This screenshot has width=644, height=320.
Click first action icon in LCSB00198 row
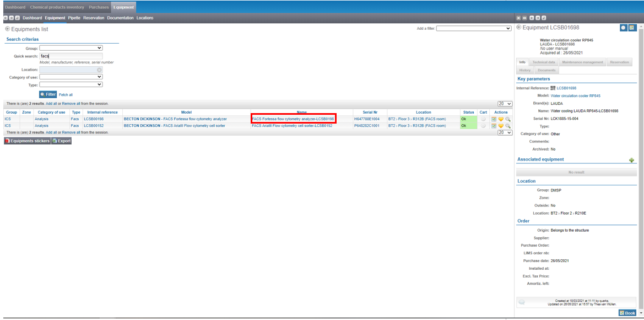(494, 119)
